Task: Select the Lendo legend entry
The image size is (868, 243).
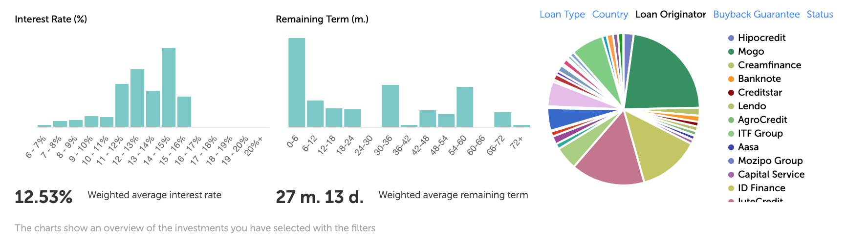Action: pyautogui.click(x=752, y=106)
